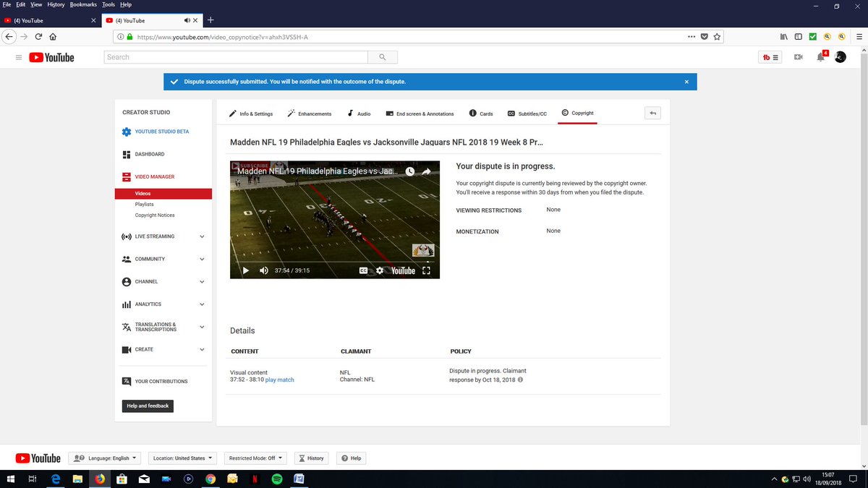Click the Firefox reload button
Image resolution: width=868 pixels, height=488 pixels.
pos(38,37)
